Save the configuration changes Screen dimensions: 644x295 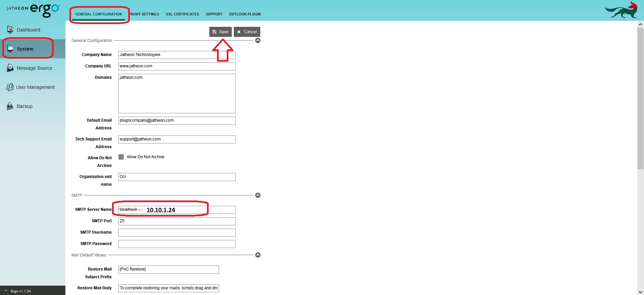pos(220,32)
